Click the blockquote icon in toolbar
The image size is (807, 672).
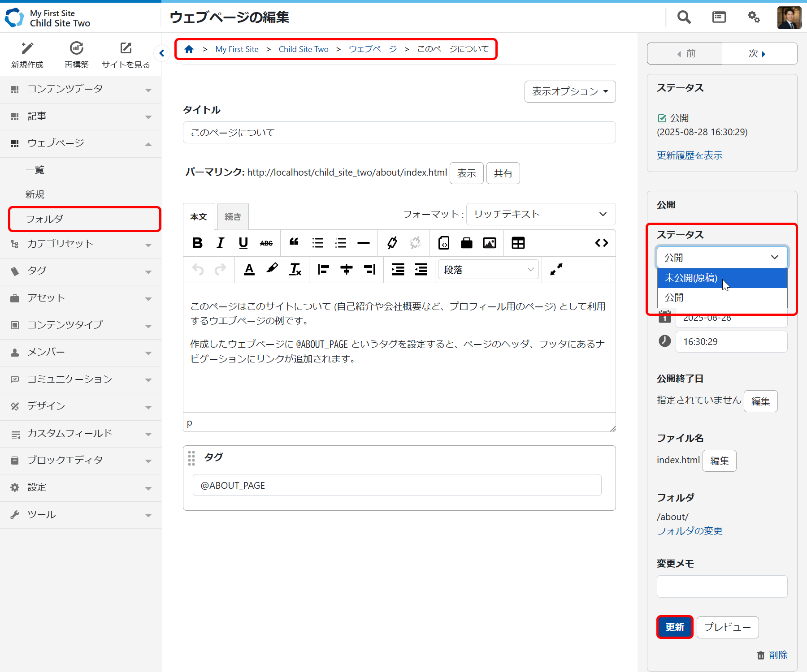294,243
